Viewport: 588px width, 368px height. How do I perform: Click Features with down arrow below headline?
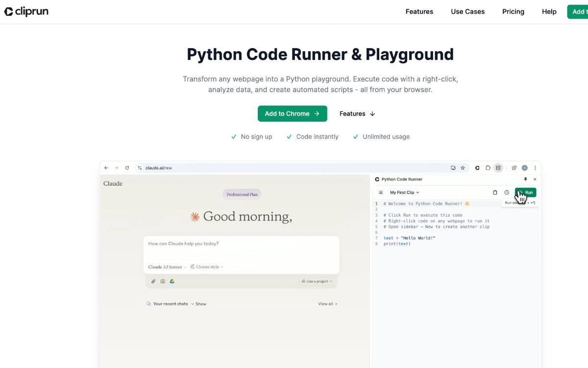tap(357, 114)
